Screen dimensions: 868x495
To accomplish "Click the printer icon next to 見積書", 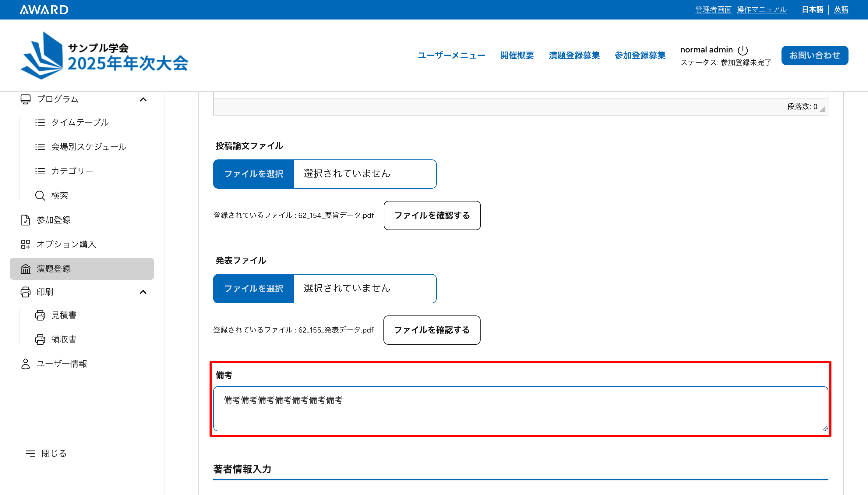I will 40,315.
